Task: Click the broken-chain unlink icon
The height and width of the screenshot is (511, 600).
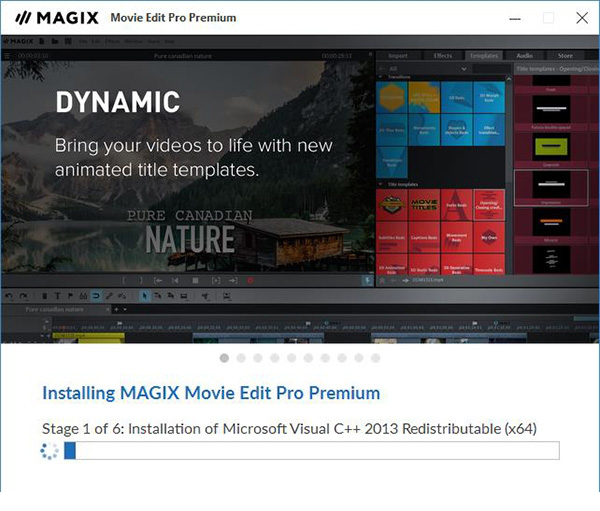Action: pyautogui.click(x=122, y=296)
